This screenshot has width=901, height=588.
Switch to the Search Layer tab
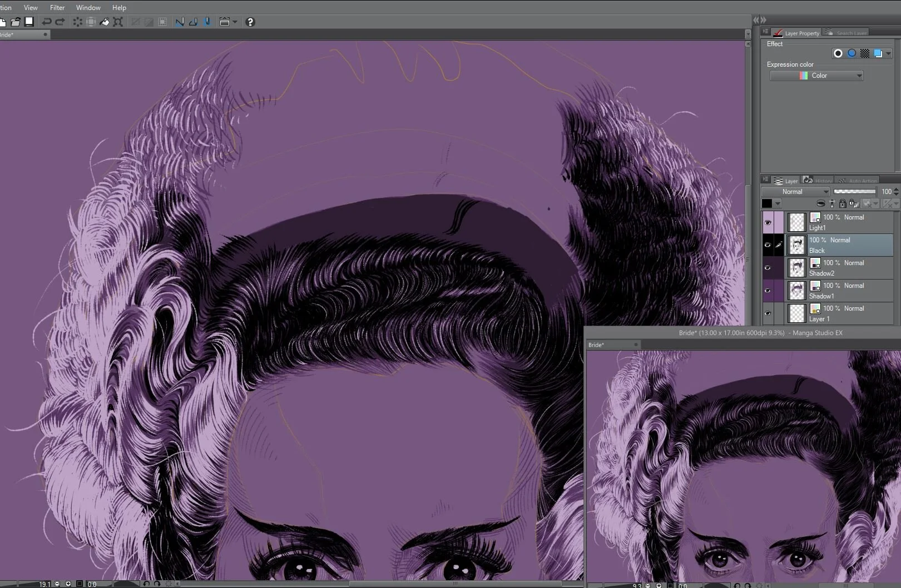(x=845, y=33)
